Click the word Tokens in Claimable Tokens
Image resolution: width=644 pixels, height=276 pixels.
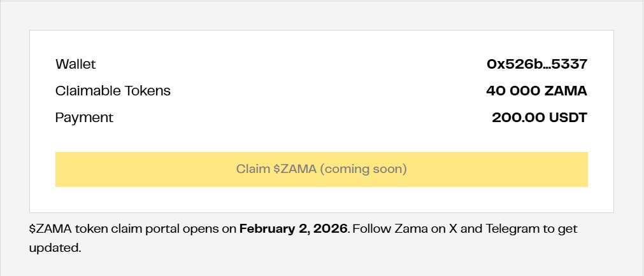click(147, 91)
